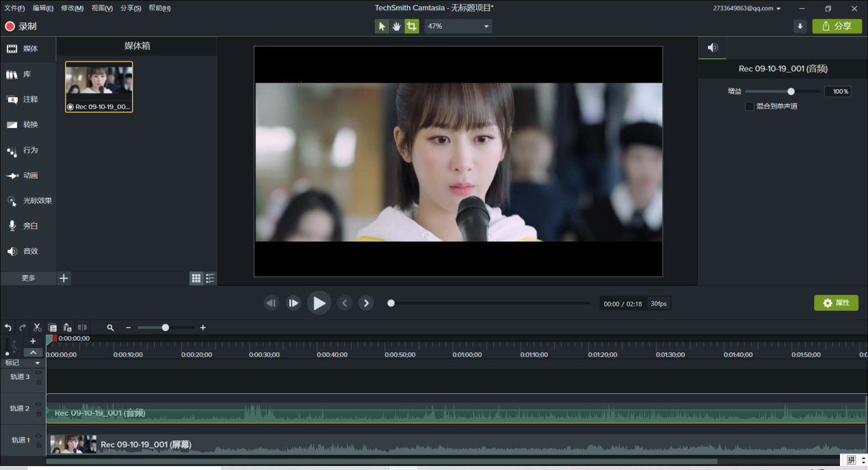Click the download arrow icon beside 分享
The width and height of the screenshot is (868, 470).
tap(800, 26)
